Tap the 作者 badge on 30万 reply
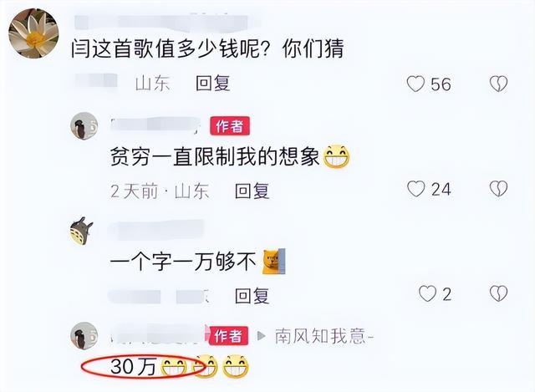Screen dimensions: 535x392 pos(228,336)
